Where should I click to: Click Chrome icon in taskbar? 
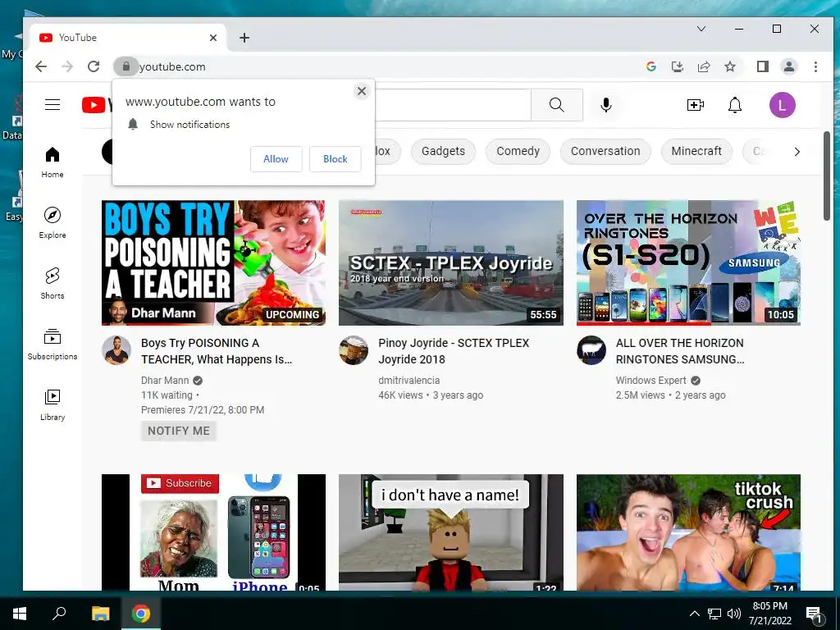click(x=141, y=614)
